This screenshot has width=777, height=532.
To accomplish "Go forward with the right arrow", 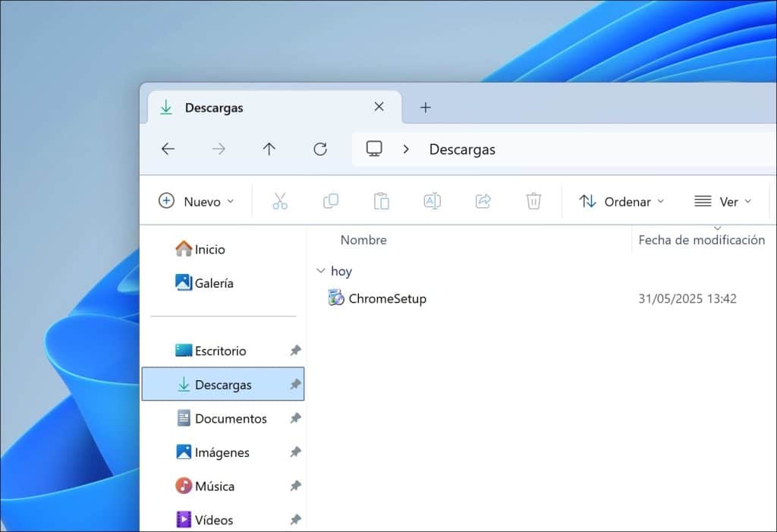I will [x=219, y=149].
